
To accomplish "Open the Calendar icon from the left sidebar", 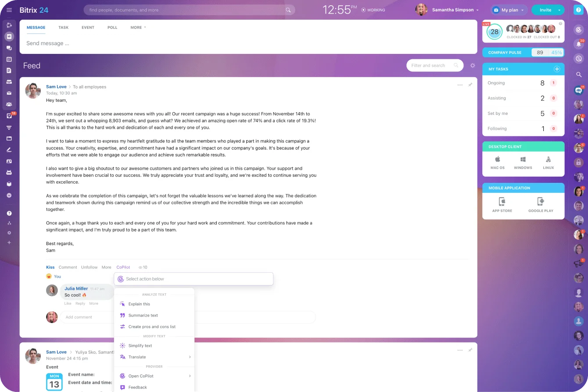I will coord(9,59).
